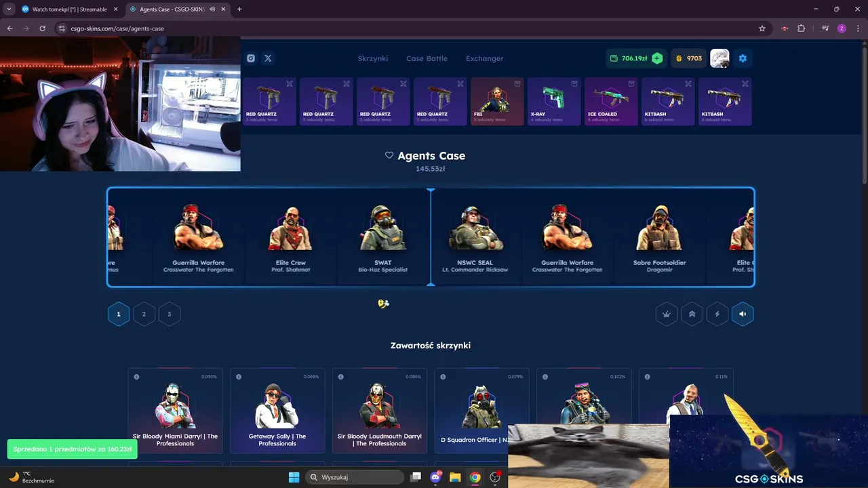Open the X-RAY live drop card
The width and height of the screenshot is (868, 488).
[554, 102]
